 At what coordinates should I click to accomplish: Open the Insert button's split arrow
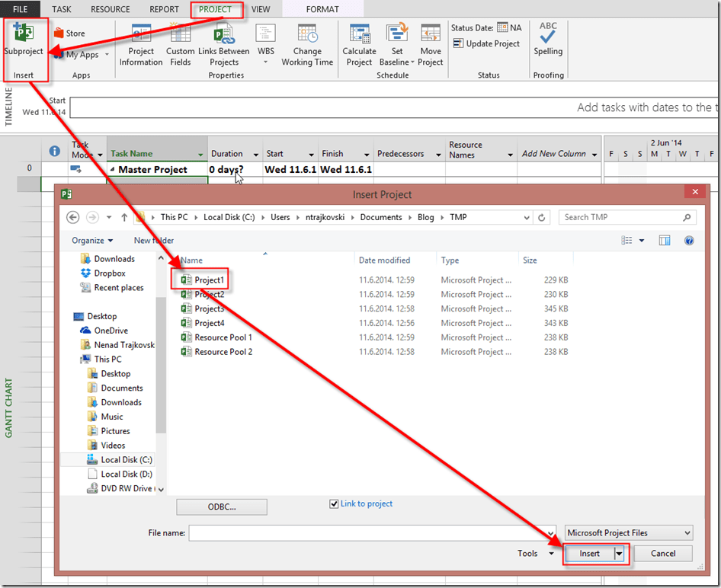click(x=620, y=554)
